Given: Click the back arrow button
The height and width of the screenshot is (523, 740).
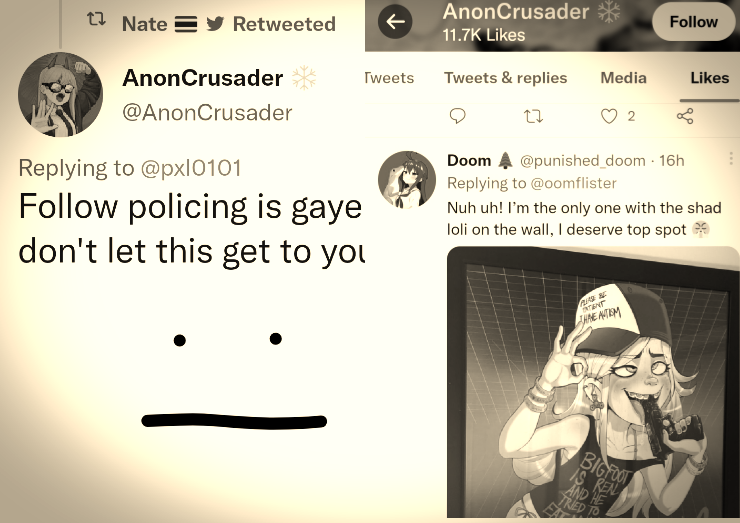Looking at the screenshot, I should [395, 21].
